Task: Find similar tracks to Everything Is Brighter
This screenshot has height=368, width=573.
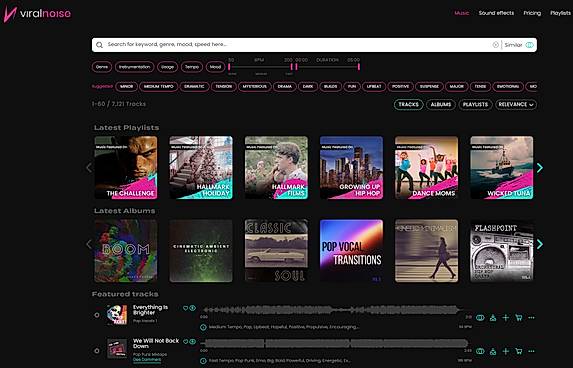Action: coord(480,318)
